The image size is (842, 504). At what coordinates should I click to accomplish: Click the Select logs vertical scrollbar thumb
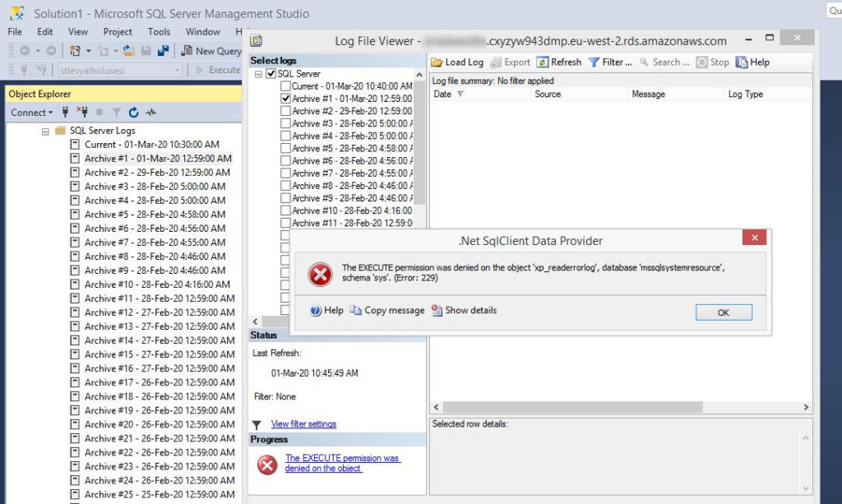click(419, 143)
